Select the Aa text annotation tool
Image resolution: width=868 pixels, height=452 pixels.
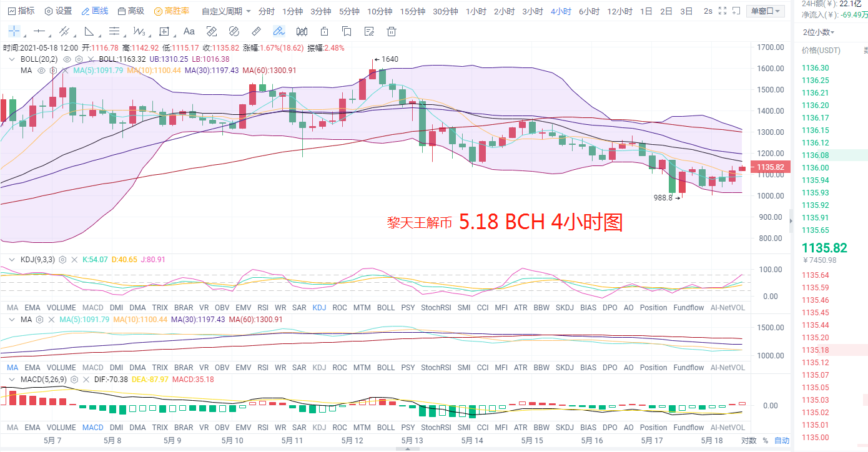[x=189, y=31]
